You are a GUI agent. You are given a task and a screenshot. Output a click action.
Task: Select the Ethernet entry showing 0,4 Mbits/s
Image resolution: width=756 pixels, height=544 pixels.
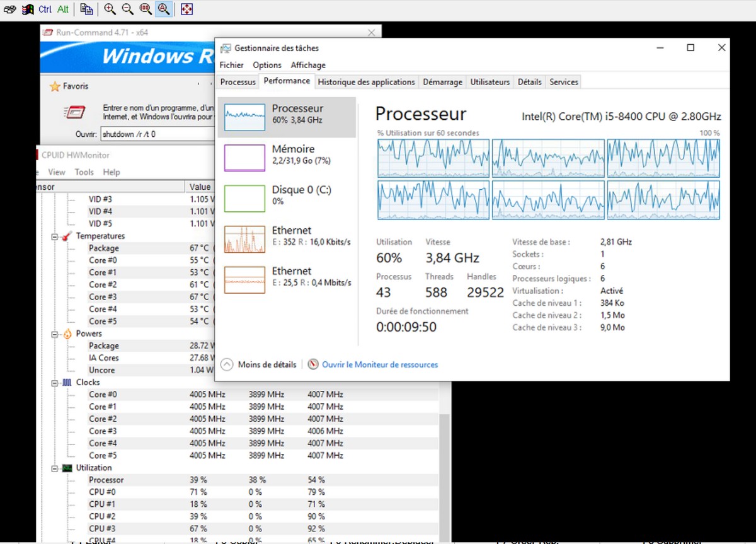tap(287, 279)
